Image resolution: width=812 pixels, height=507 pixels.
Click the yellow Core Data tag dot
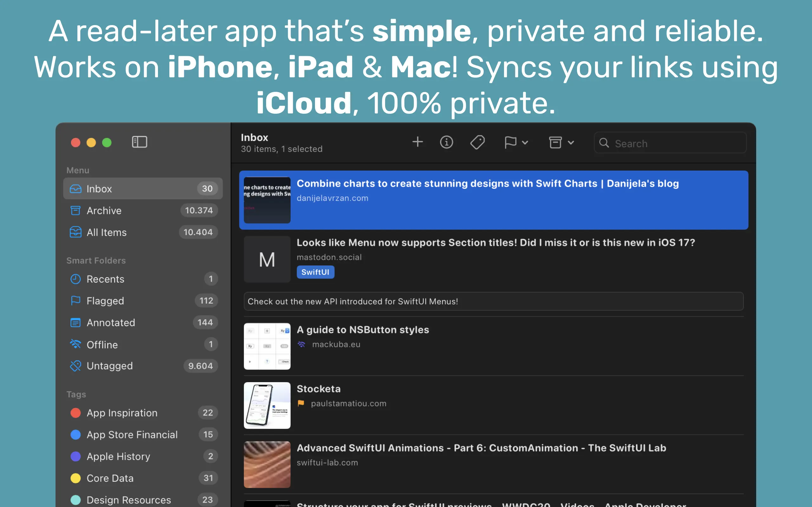(75, 478)
